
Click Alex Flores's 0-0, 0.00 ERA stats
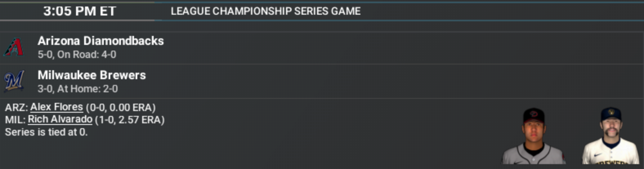(121, 107)
